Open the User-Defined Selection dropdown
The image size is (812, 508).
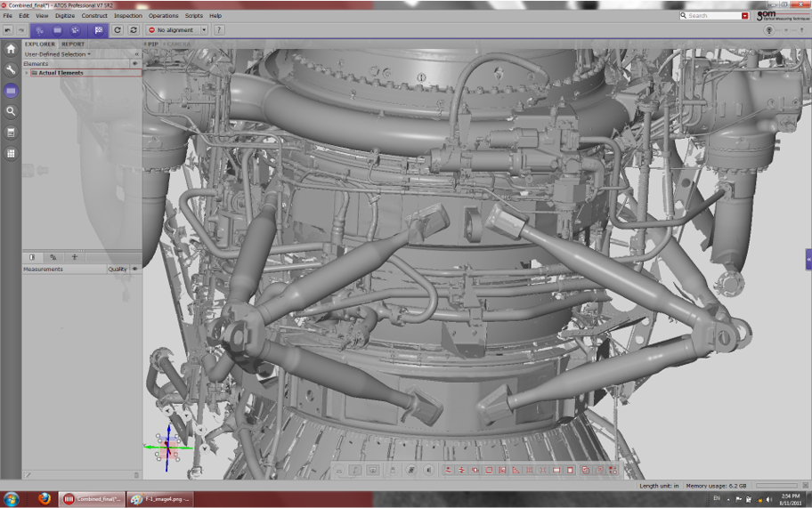tap(58, 53)
